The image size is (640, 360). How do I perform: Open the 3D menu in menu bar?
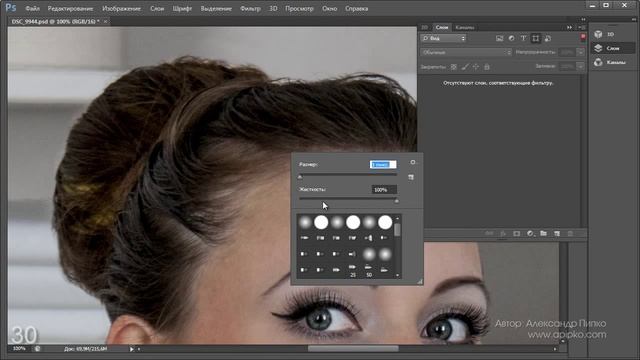273,9
